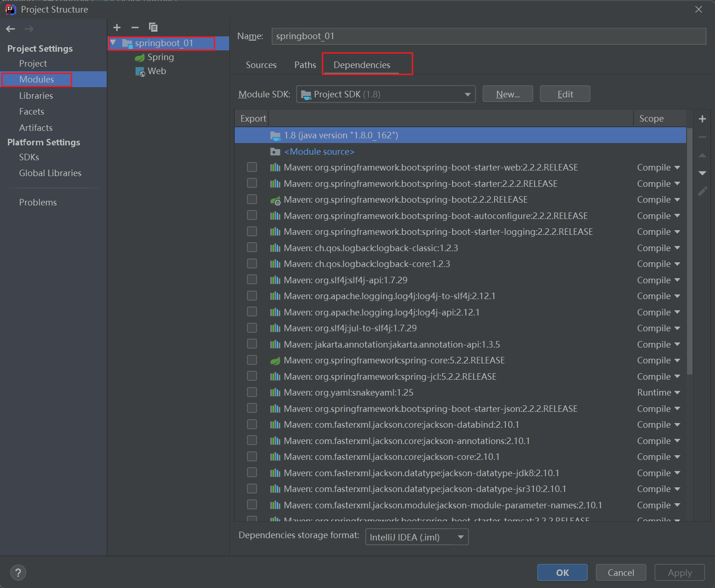Click the Scope column header
Viewport: 715px width, 588px height.
pos(660,119)
